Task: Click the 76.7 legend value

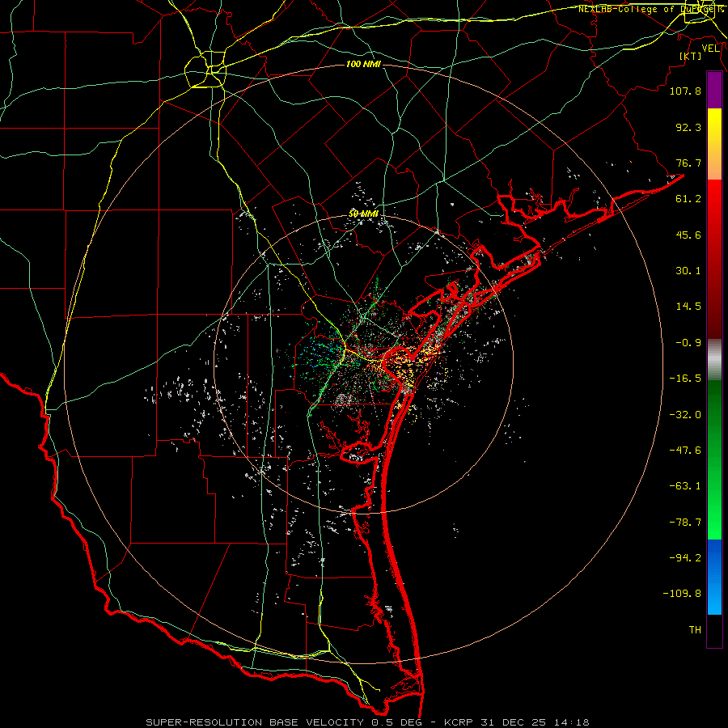Action: pos(688,163)
